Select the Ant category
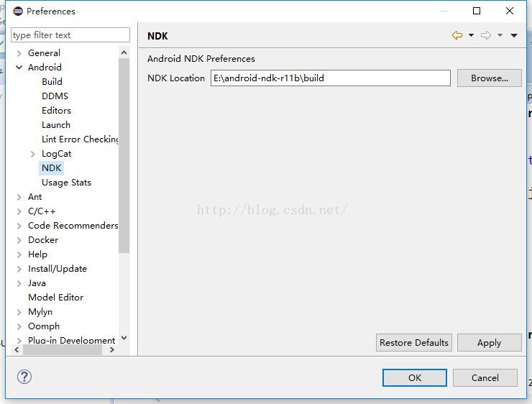This screenshot has width=532, height=404. [x=35, y=197]
